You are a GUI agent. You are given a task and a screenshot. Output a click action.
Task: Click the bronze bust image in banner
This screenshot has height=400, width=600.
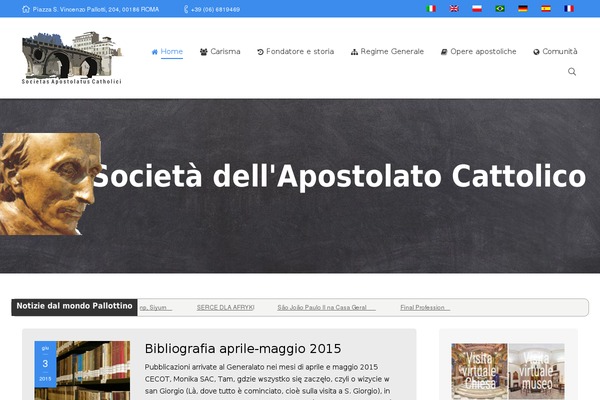tap(51, 184)
